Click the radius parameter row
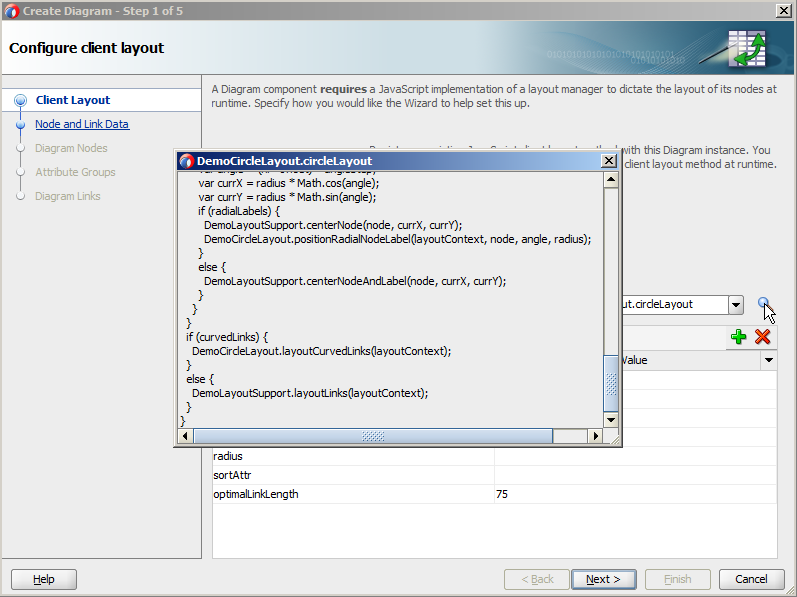 pyautogui.click(x=495, y=456)
